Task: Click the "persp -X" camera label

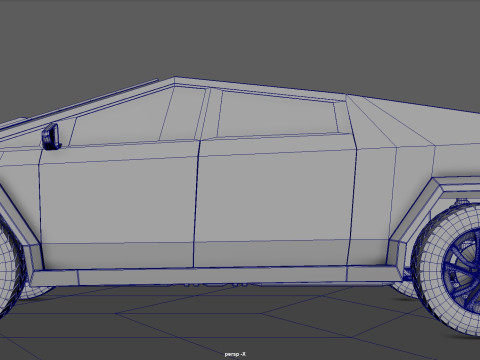Action: coord(235,354)
